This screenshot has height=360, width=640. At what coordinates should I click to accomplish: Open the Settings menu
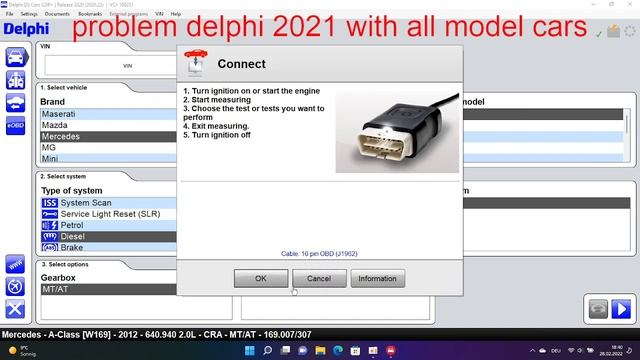29,14
